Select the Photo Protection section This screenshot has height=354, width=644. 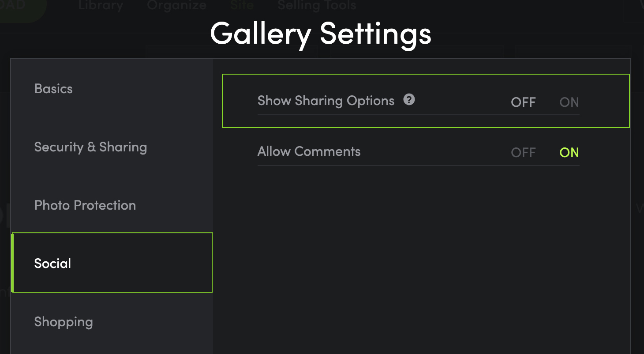point(112,205)
